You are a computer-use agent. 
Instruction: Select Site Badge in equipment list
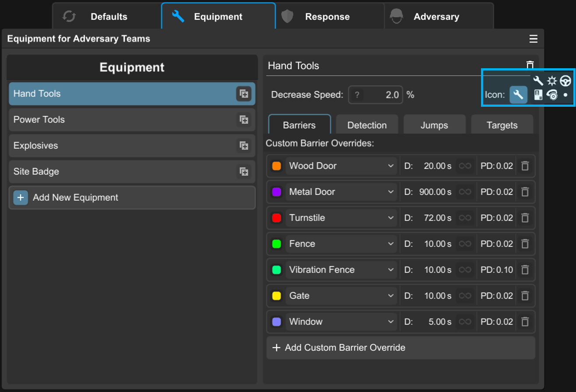pos(132,171)
